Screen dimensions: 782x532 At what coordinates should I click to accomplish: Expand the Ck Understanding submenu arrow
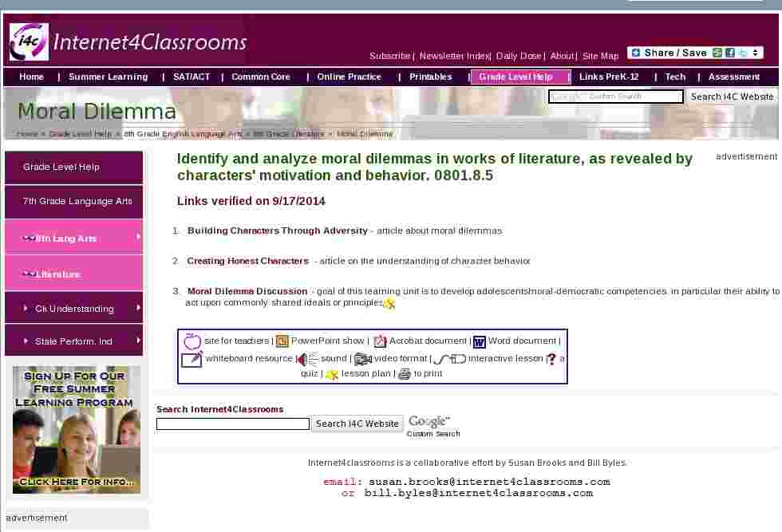138,308
